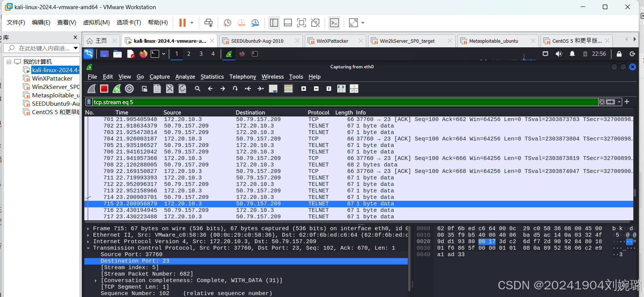Jump to the first packet icon
This screenshot has height=297, width=644.
[248, 89]
